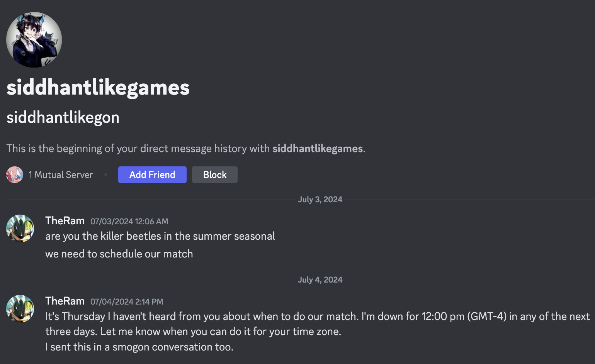Click the 07/04/2024 2:14 PM timestamp

coord(127,302)
